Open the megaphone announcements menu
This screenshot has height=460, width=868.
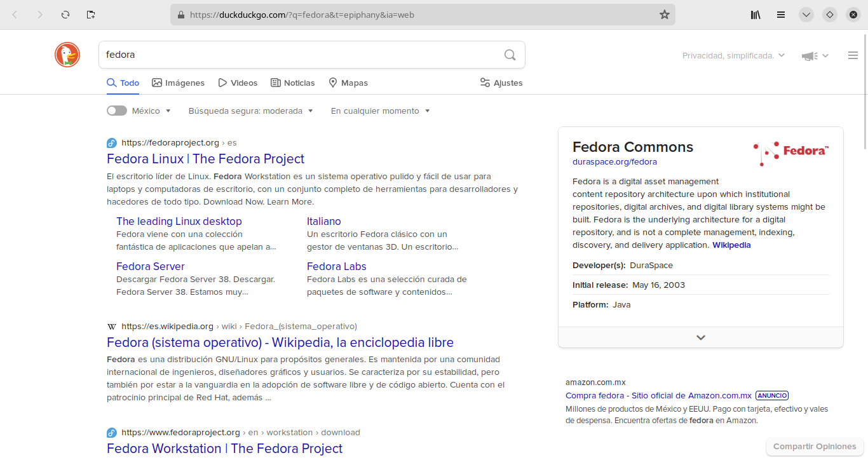[x=815, y=56]
